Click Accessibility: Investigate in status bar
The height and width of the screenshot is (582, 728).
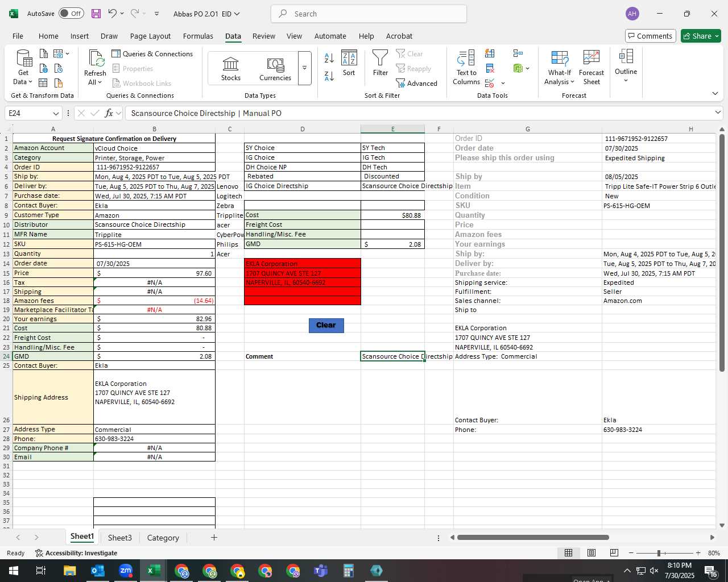(x=76, y=553)
